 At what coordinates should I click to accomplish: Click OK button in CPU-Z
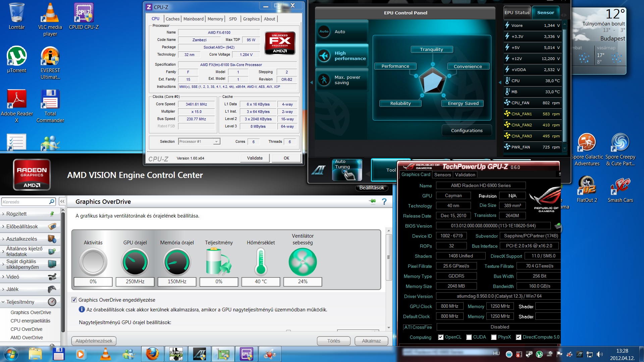click(x=286, y=158)
